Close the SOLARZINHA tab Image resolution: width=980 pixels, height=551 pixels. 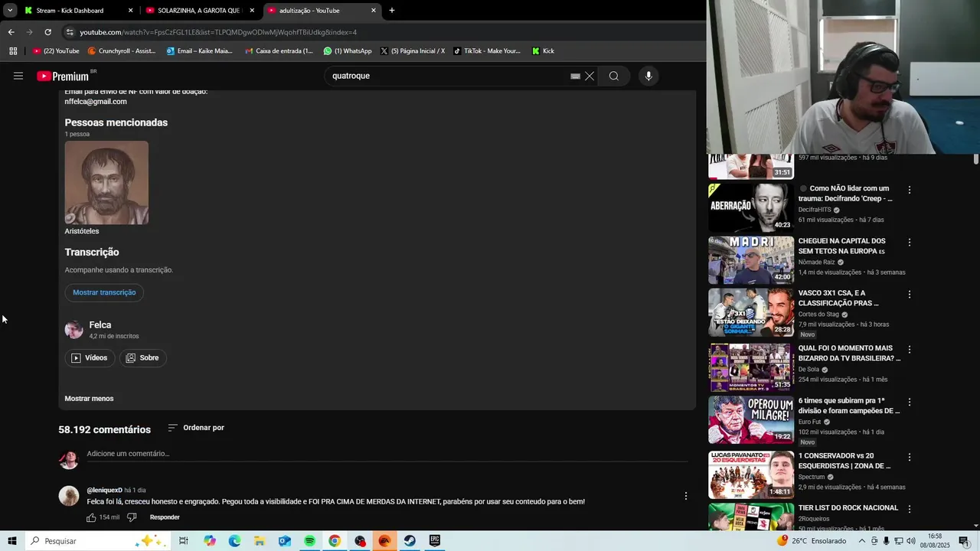(252, 11)
